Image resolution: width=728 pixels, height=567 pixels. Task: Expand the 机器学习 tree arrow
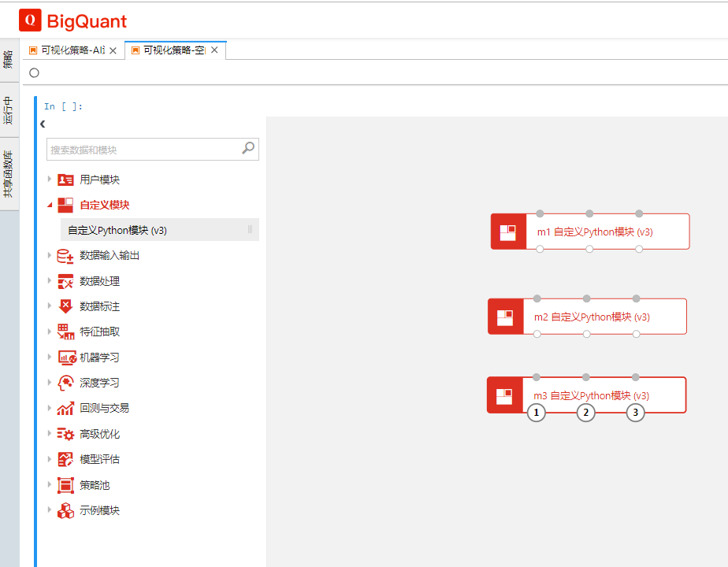[49, 357]
